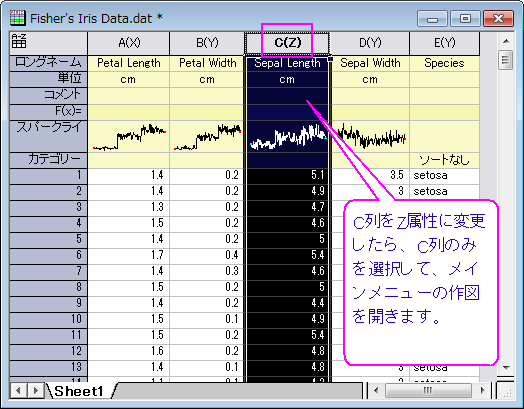Click the カテゴリー row label
Viewport: 524px width, 409px height.
pyautogui.click(x=48, y=160)
